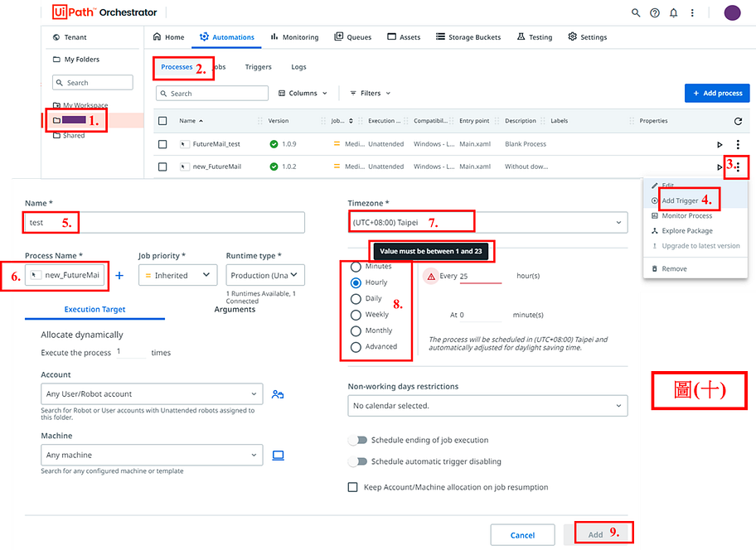Click the sort arrow on Name column
The image size is (756, 550).
[201, 121]
